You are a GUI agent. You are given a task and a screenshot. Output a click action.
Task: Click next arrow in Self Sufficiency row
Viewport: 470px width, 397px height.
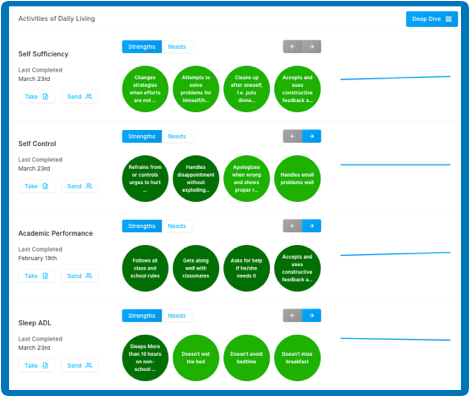click(312, 47)
